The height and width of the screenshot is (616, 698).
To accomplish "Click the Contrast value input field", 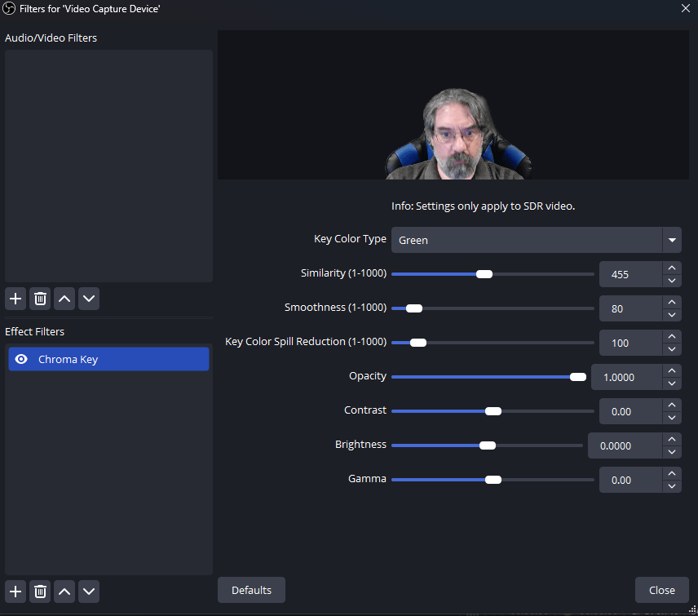I will tap(630, 411).
